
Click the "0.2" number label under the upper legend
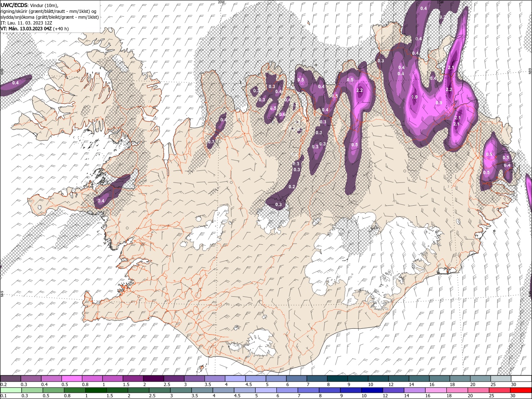tap(4, 384)
